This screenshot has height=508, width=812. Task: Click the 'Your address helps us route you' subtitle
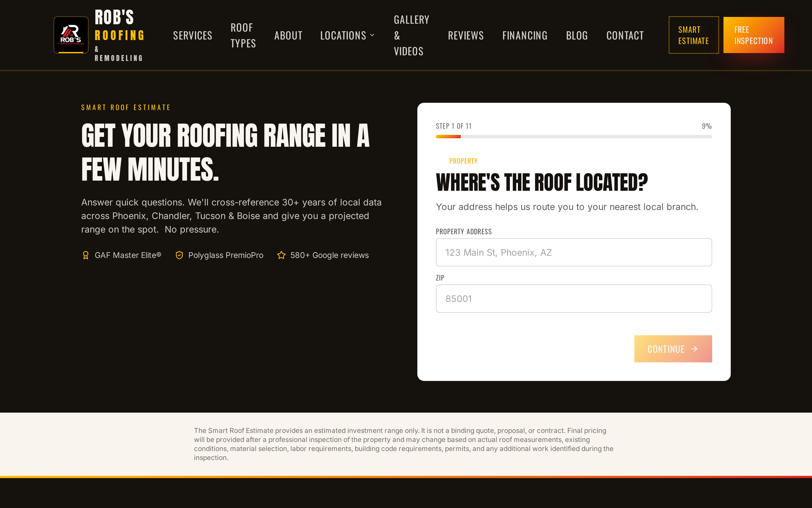coord(567,207)
